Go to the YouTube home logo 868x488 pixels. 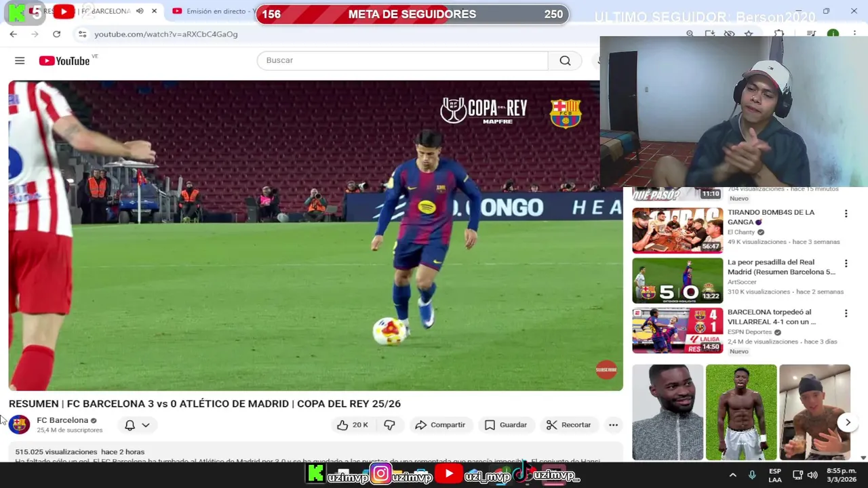[x=64, y=61]
